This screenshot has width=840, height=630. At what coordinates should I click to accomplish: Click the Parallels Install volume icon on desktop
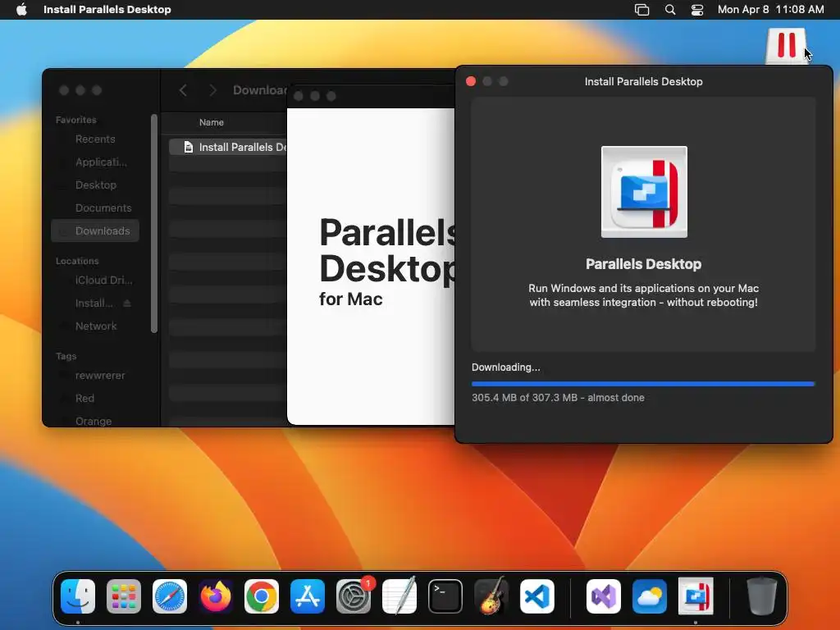pos(786,46)
